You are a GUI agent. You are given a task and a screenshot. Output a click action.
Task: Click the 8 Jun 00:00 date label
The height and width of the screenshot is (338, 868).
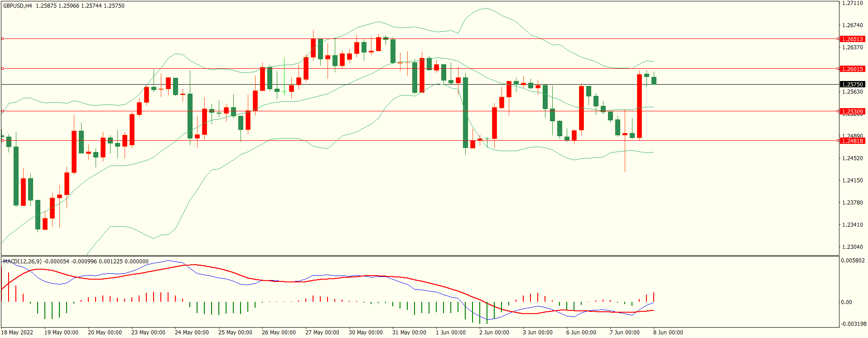pos(668,333)
